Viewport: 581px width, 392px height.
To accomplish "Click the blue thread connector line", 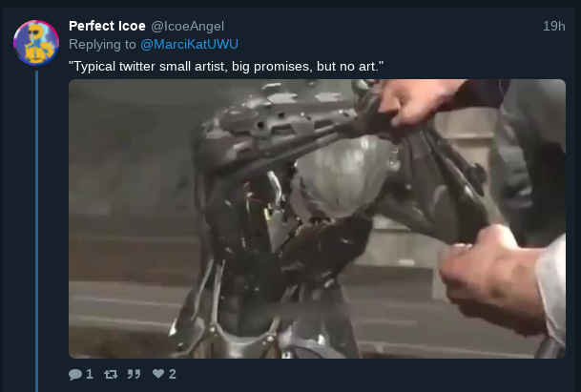I will (36, 231).
